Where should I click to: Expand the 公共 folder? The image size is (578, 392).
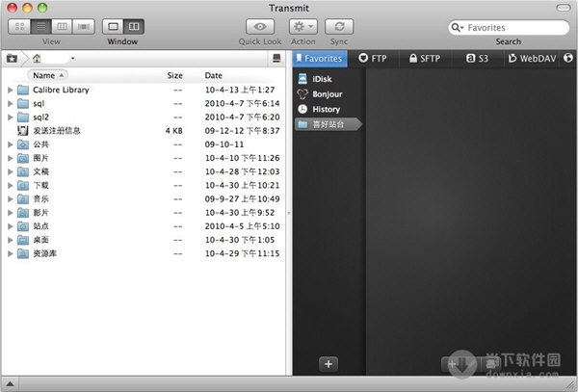(11, 144)
